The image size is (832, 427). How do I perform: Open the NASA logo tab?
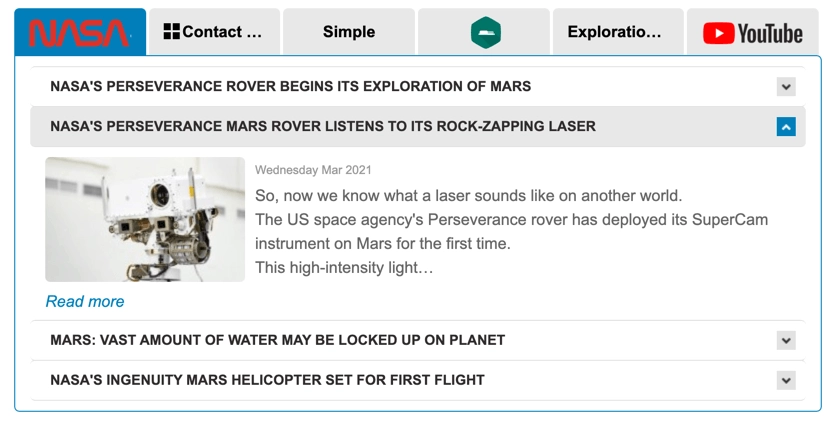[x=80, y=32]
